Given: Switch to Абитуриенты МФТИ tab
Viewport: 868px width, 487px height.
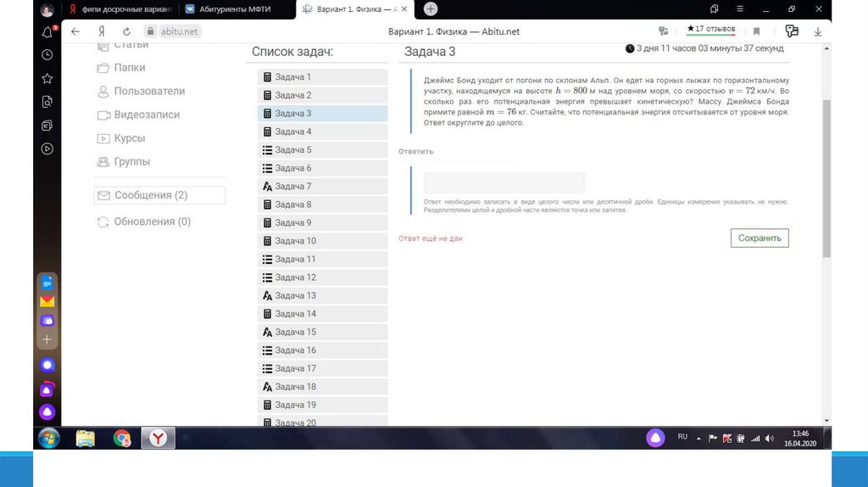Looking at the screenshot, I should [x=237, y=8].
